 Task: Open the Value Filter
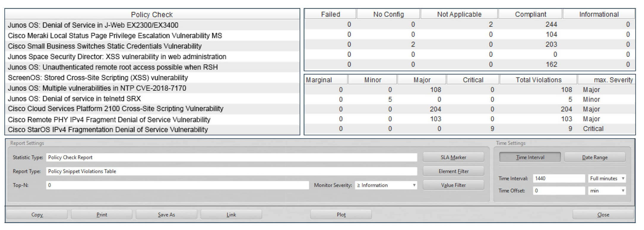point(453,185)
